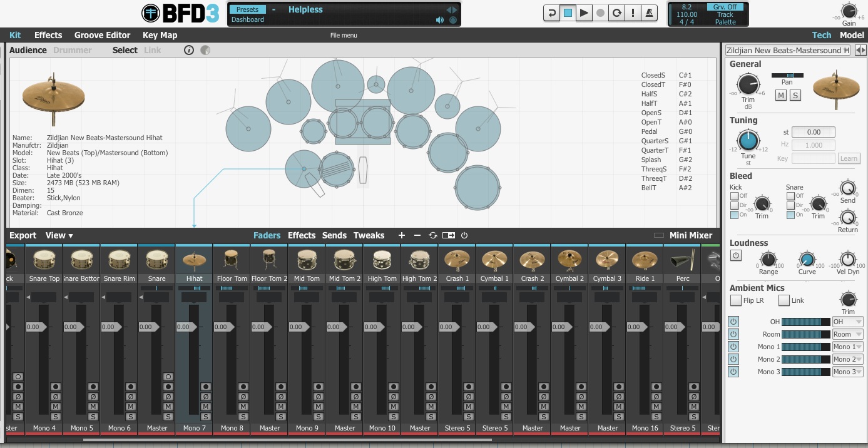The image size is (868, 448).
Task: Toggle the Mono 2 ambient mic power button
Action: (733, 359)
